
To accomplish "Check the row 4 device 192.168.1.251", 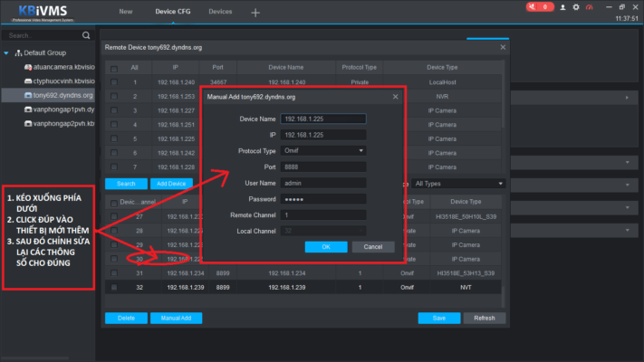I will (x=114, y=124).
